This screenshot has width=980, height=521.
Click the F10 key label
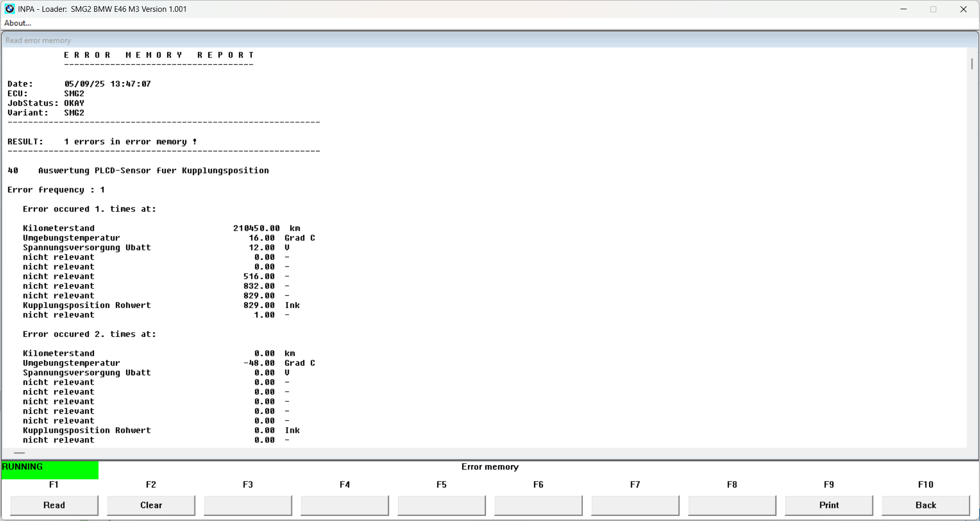pyautogui.click(x=926, y=485)
